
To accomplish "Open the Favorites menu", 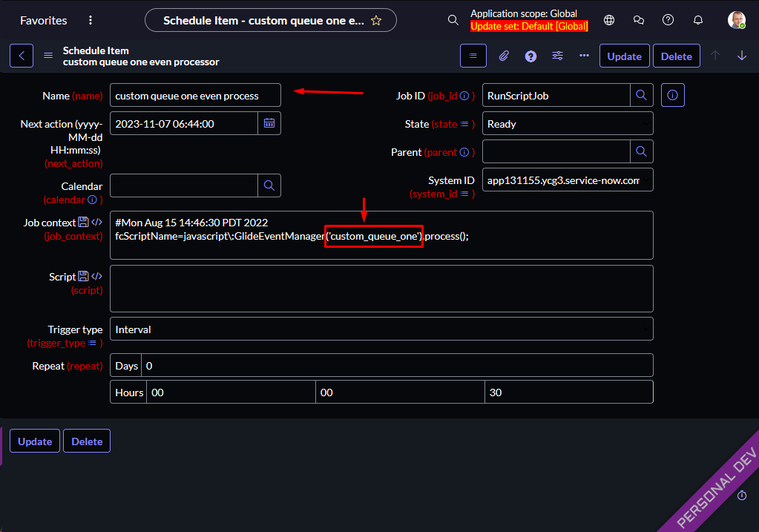I will coord(43,21).
